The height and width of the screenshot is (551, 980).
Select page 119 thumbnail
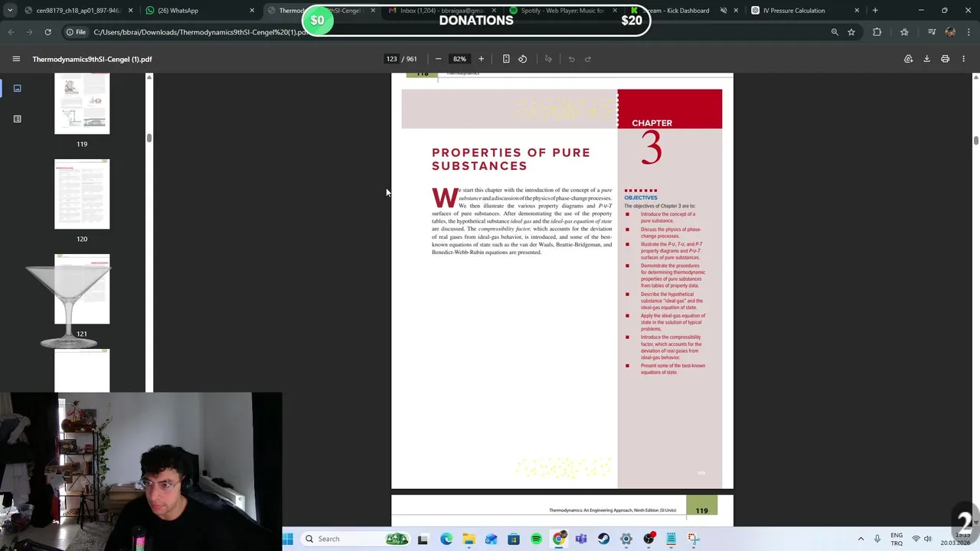[x=82, y=103]
